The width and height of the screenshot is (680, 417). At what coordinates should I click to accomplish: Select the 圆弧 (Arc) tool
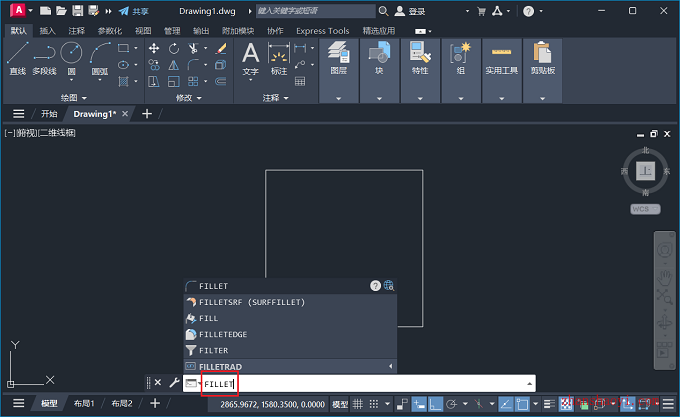(100, 58)
